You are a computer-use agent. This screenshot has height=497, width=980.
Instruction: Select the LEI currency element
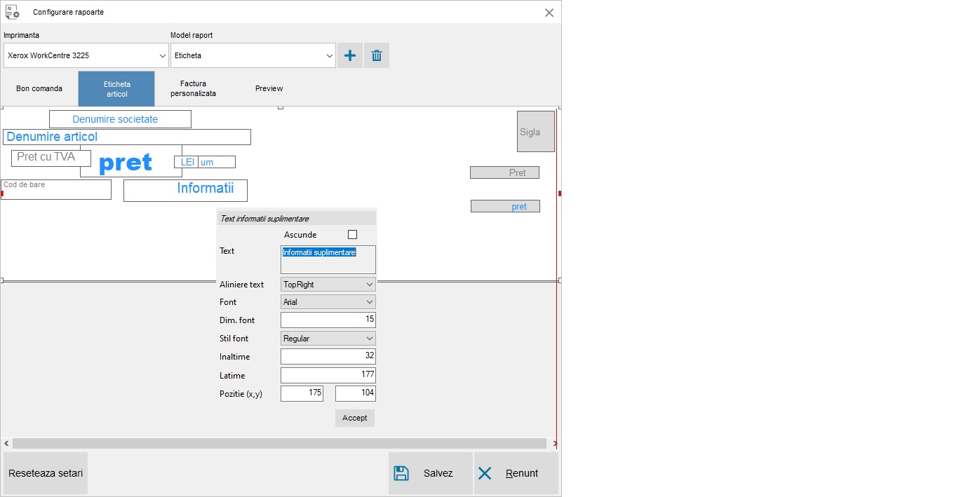[x=187, y=162]
